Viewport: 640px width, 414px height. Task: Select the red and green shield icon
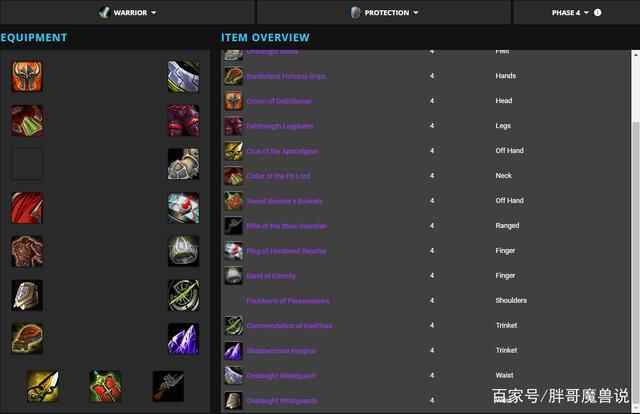[105, 386]
